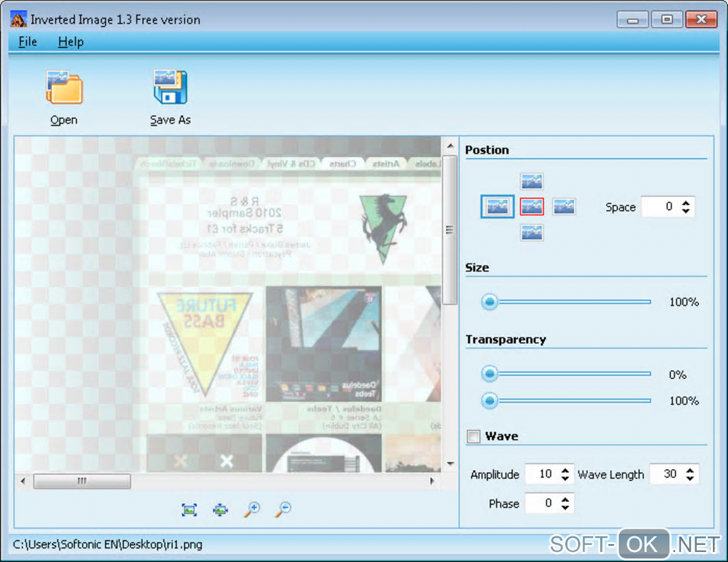Select the left reflection position icon

coord(497,206)
